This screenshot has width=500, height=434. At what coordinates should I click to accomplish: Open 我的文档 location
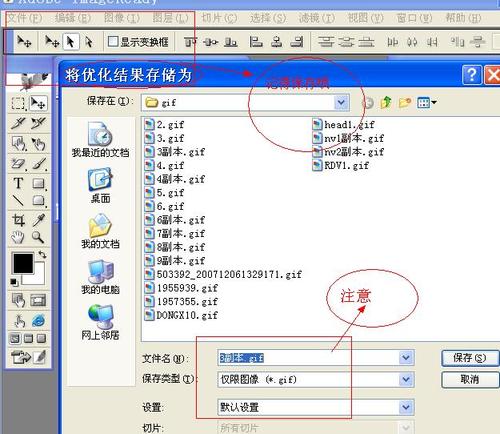tap(100, 231)
